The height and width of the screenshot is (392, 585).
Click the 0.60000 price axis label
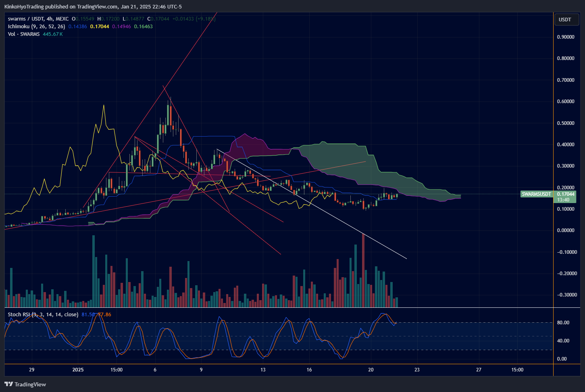coord(566,102)
